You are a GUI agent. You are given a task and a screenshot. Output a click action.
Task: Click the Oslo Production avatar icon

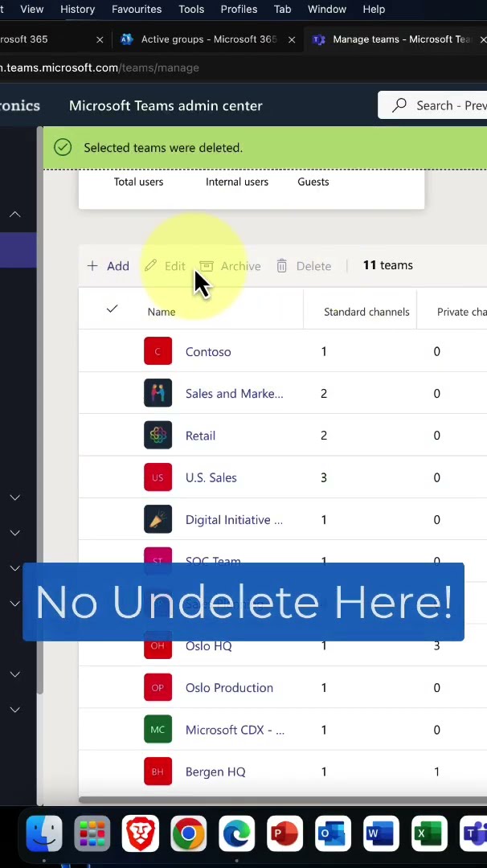coord(158,687)
